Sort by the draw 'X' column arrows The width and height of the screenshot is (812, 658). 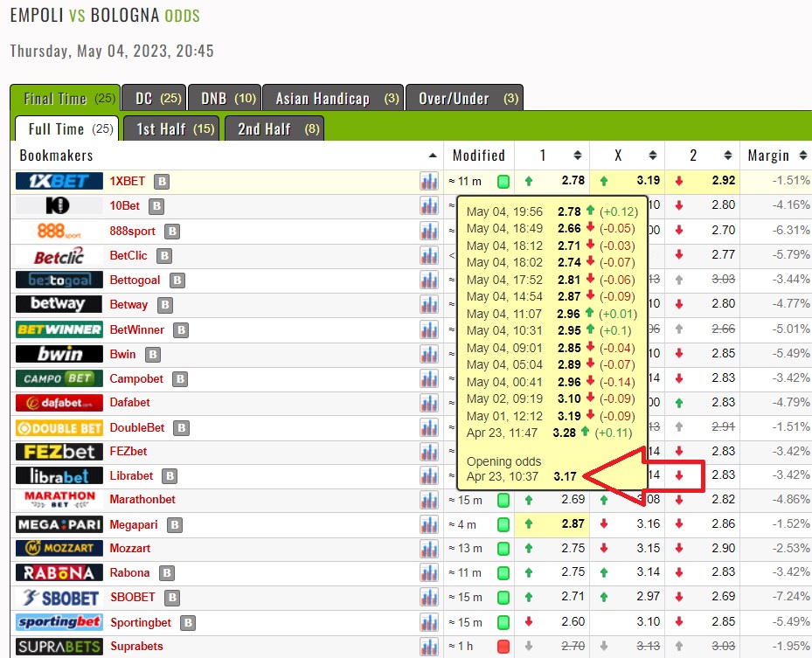point(653,156)
